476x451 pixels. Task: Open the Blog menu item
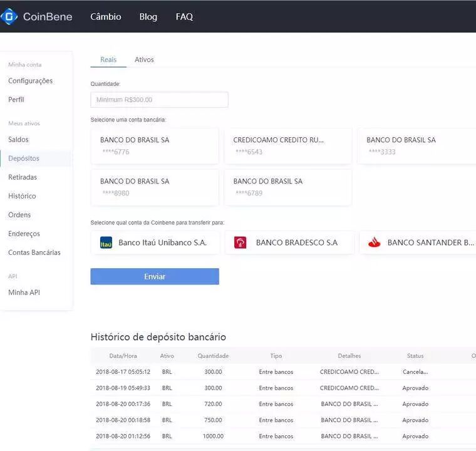tap(148, 17)
